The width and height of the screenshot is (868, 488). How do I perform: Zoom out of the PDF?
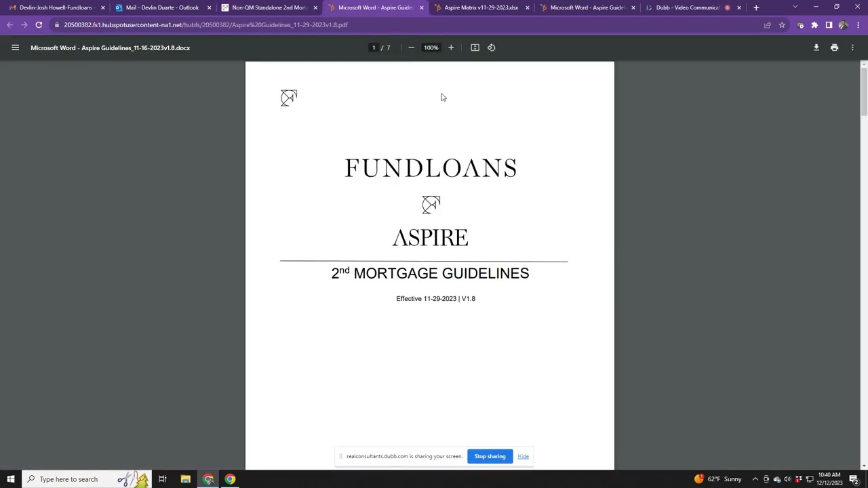(411, 47)
